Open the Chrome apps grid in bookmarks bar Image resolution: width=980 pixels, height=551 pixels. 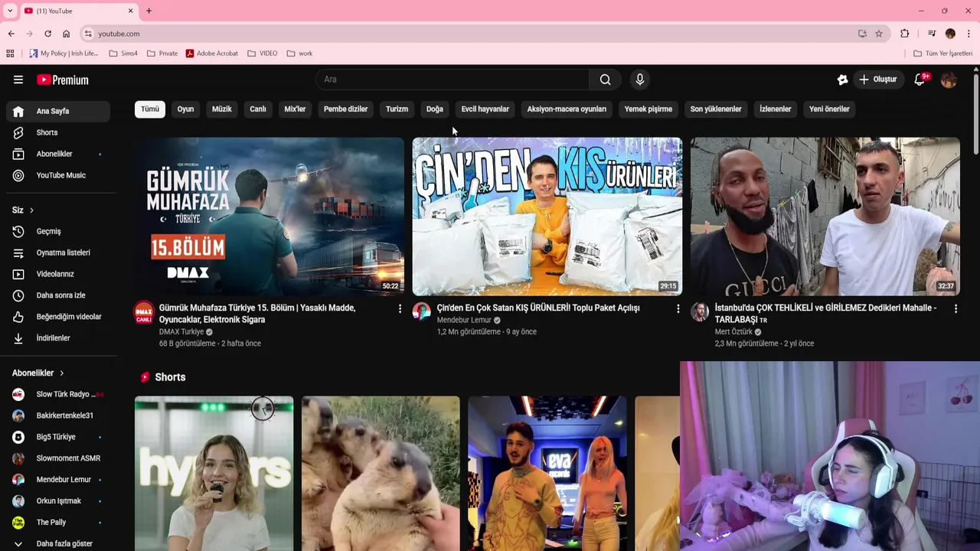pyautogui.click(x=10, y=54)
